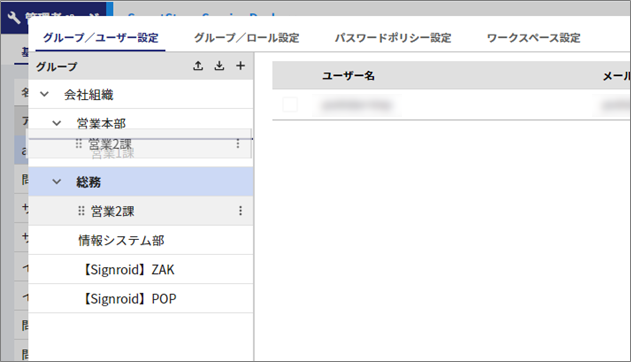This screenshot has height=362, width=631.
Task: Collapse the 会社組織 tree node
Action: click(44, 95)
